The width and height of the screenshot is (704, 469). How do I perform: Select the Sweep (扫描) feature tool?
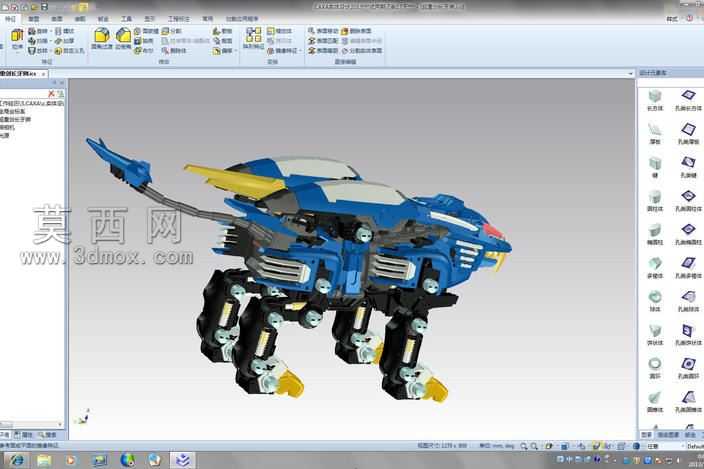pos(38,41)
